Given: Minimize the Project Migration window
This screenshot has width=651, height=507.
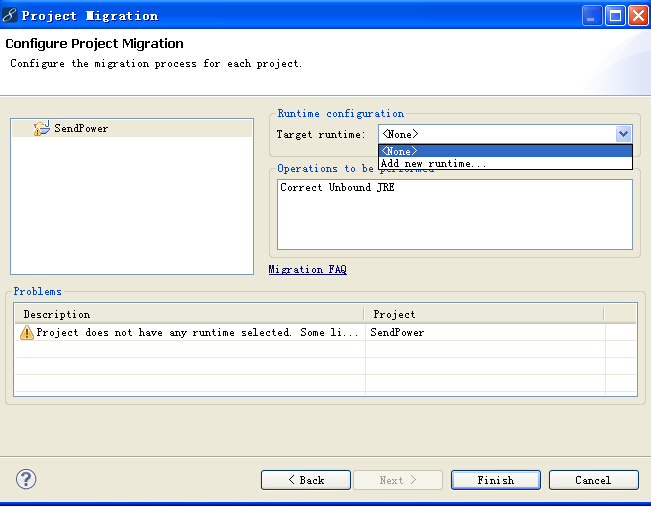Looking at the screenshot, I should coord(593,15).
